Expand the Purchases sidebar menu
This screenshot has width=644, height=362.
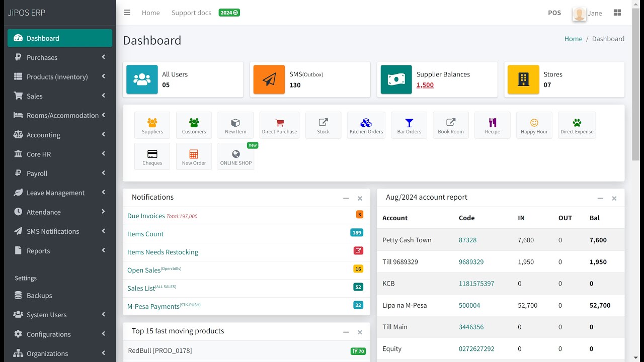pos(60,57)
